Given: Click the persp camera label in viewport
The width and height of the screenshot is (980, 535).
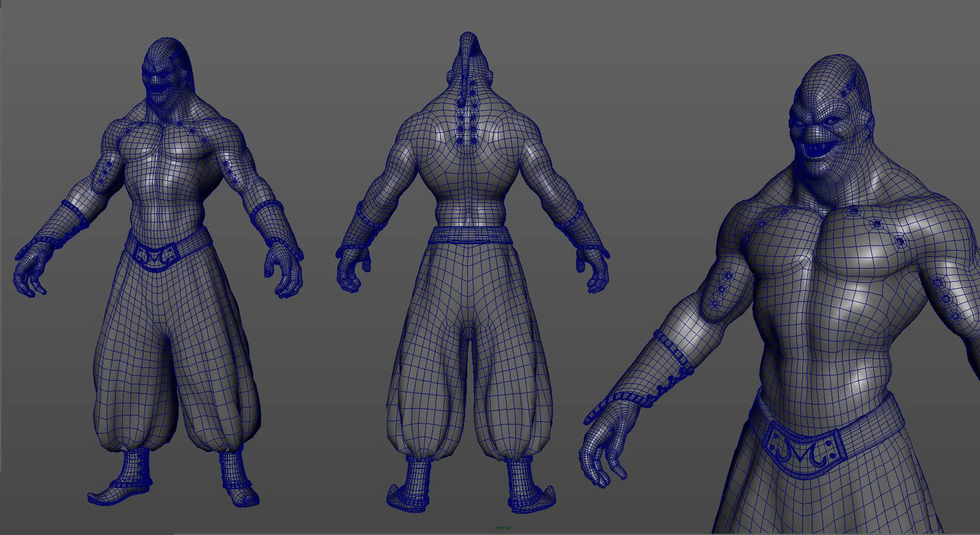Looking at the screenshot, I should 503,527.
